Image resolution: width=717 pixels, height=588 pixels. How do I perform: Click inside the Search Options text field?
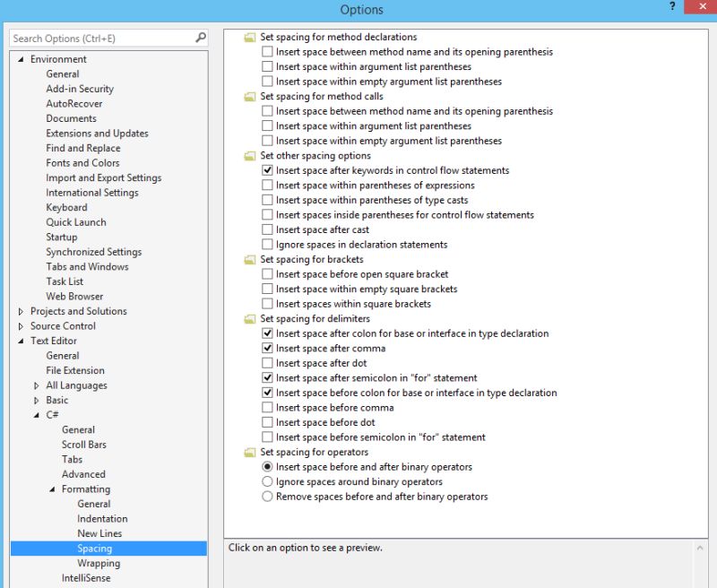click(x=99, y=39)
